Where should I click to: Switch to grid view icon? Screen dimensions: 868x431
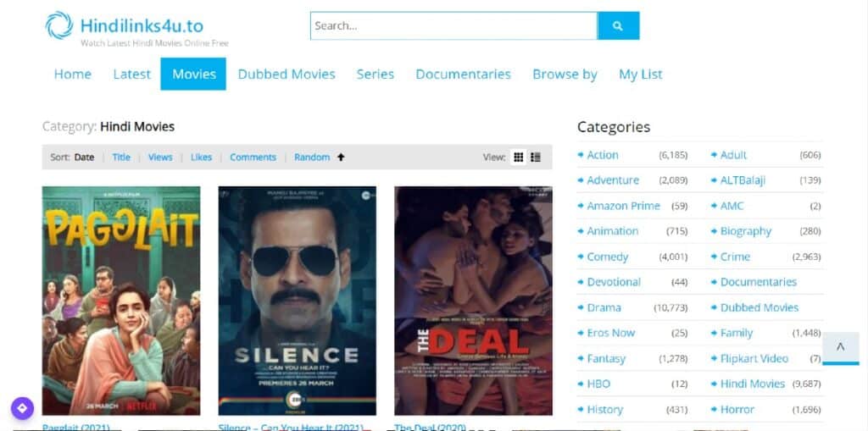coord(518,157)
